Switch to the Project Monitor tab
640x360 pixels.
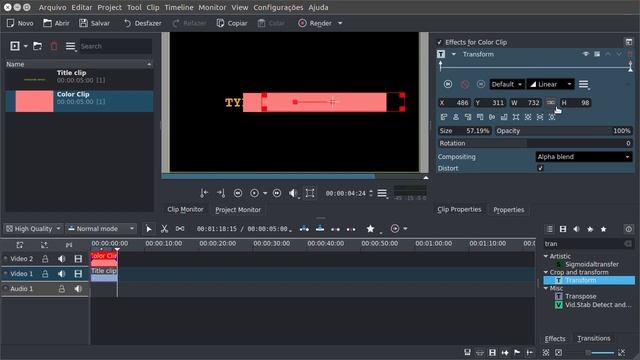(x=238, y=210)
